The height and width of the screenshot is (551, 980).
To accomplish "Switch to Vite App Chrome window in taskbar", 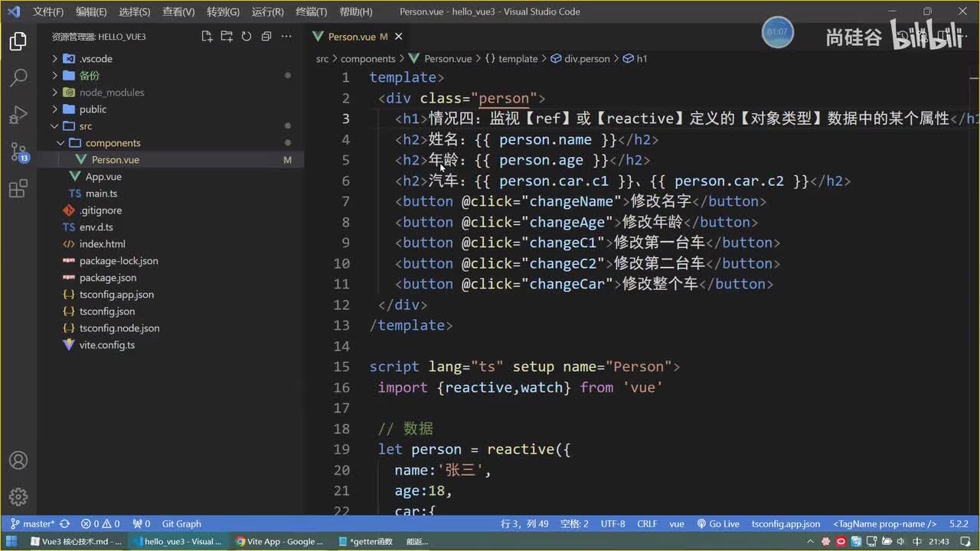I will (280, 542).
